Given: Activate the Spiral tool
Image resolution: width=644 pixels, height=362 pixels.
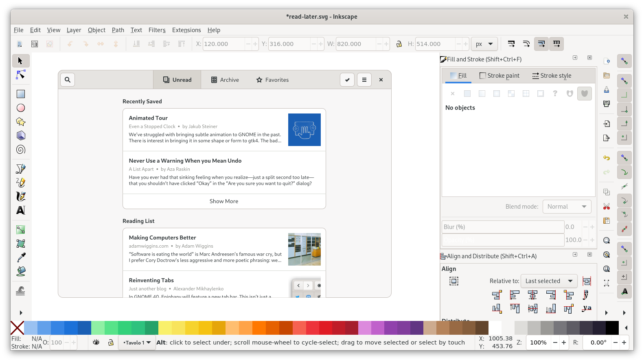Looking at the screenshot, I should coord(21,149).
